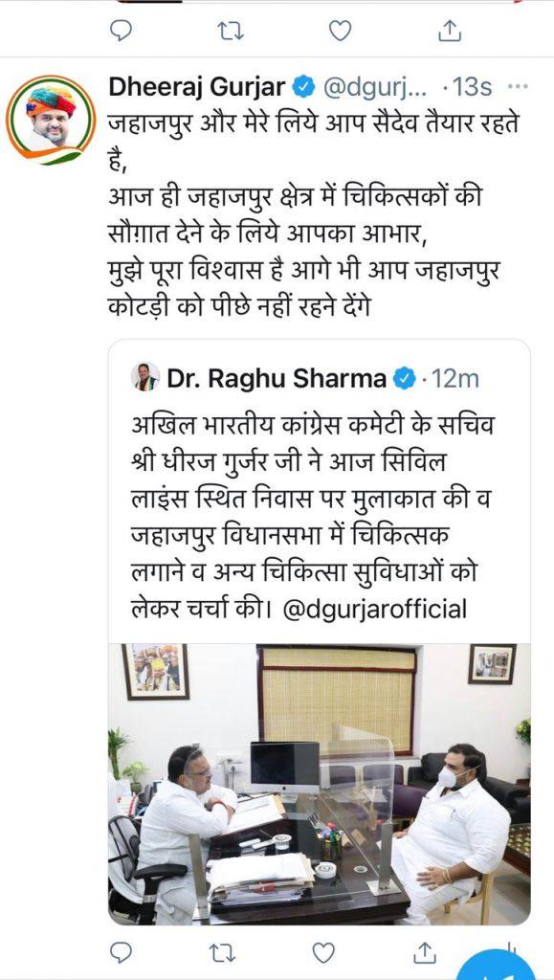Viewport: 554px width, 980px height.
Task: Open the @dgurjarofficial mention link
Action: click(x=375, y=608)
